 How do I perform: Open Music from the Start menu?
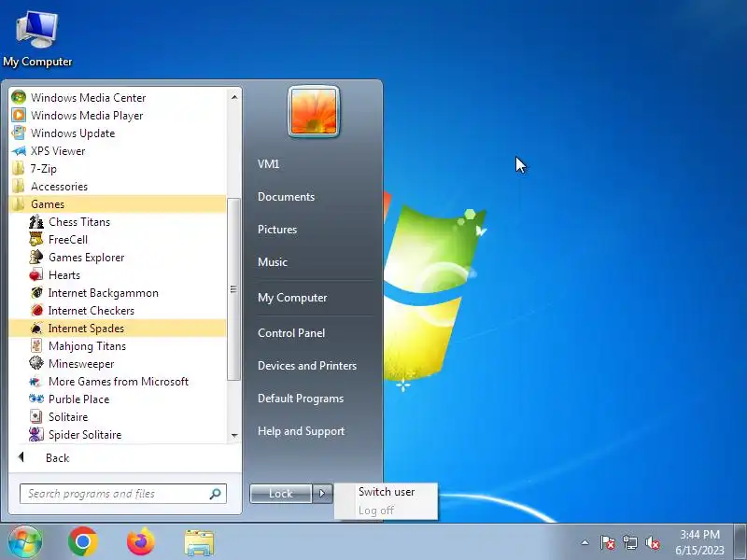(x=273, y=262)
